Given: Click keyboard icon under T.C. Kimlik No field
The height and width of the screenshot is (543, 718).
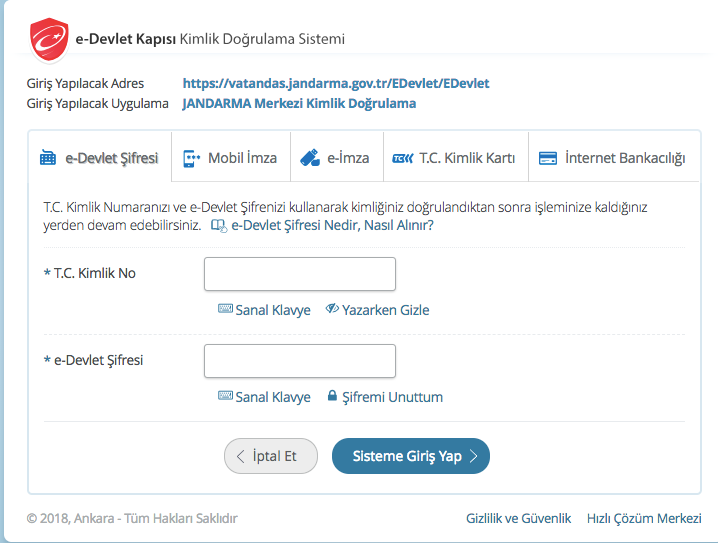Looking at the screenshot, I should (225, 310).
